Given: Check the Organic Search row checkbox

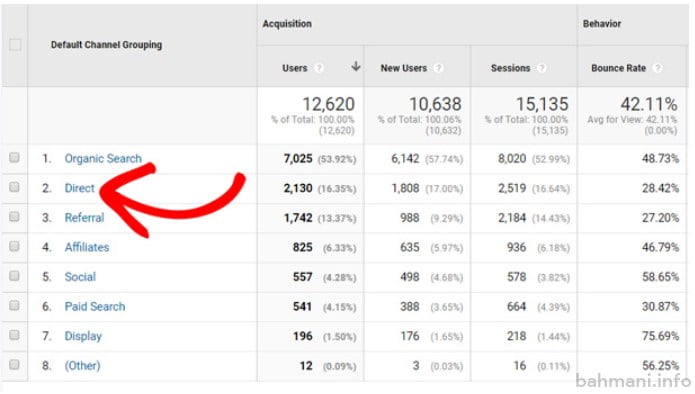Looking at the screenshot, I should coord(14,158).
